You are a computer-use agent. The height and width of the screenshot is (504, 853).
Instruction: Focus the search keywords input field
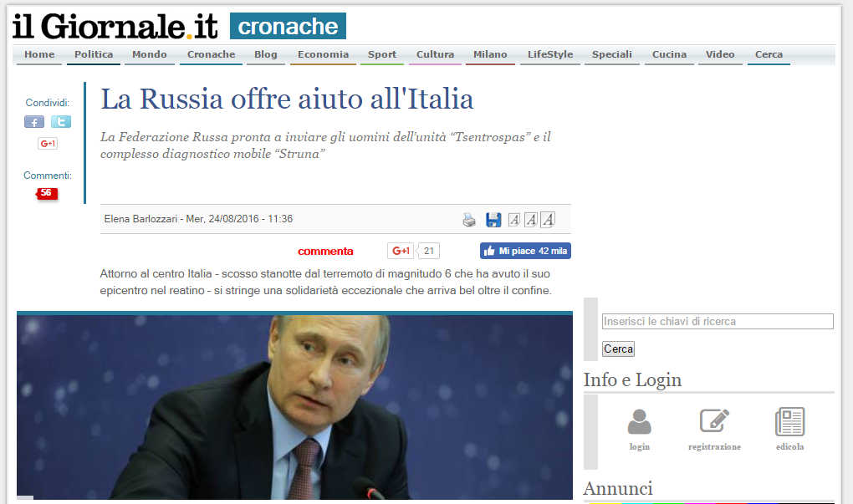pos(718,321)
